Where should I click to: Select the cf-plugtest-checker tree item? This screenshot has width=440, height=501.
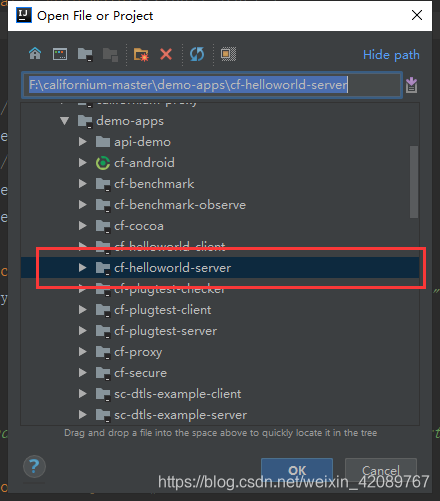click(220, 289)
